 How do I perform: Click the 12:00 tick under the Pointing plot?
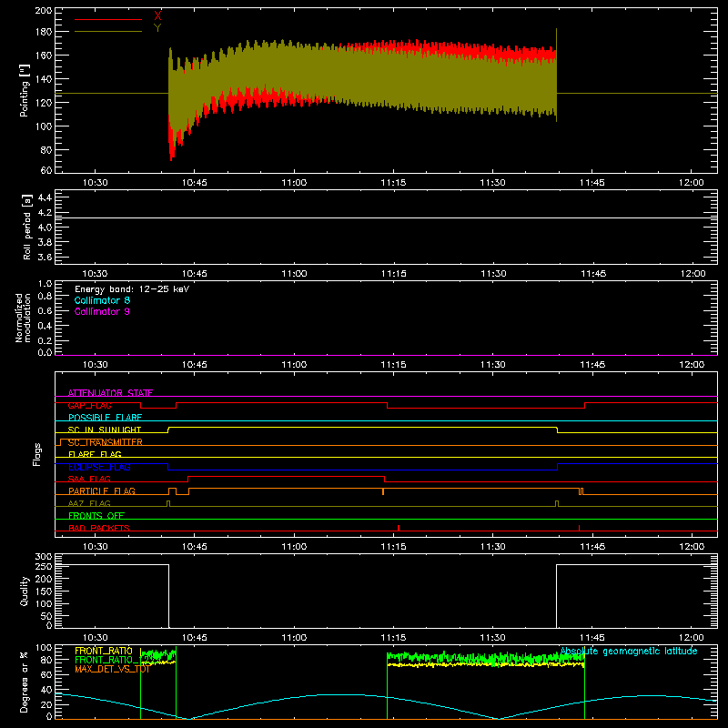(692, 183)
